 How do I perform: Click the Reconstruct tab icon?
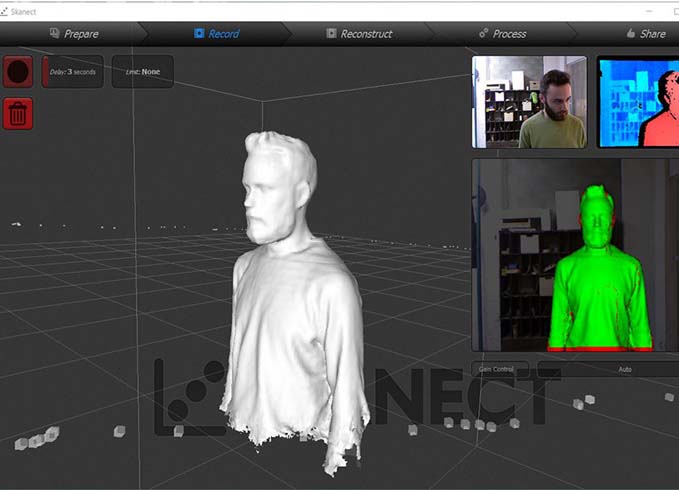click(x=331, y=33)
